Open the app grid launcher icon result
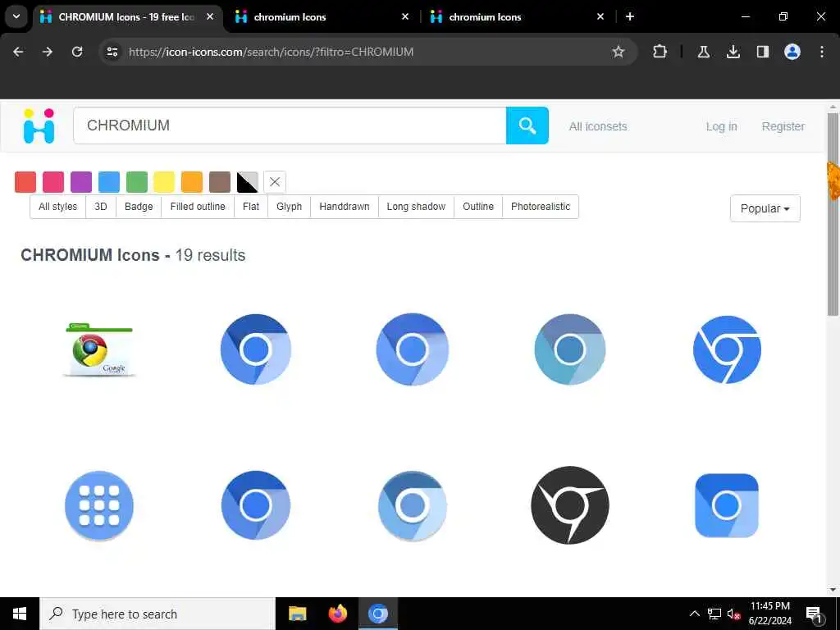The width and height of the screenshot is (840, 630). [x=99, y=505]
